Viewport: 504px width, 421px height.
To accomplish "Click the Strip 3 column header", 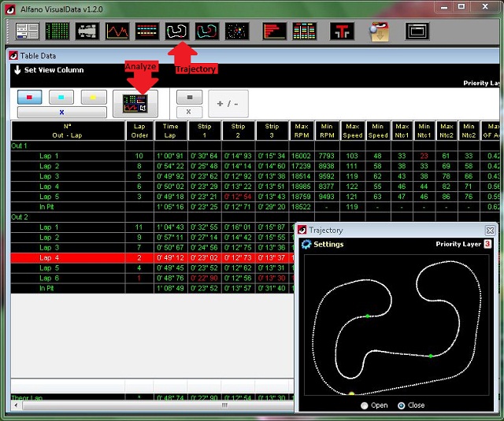I will (272, 131).
